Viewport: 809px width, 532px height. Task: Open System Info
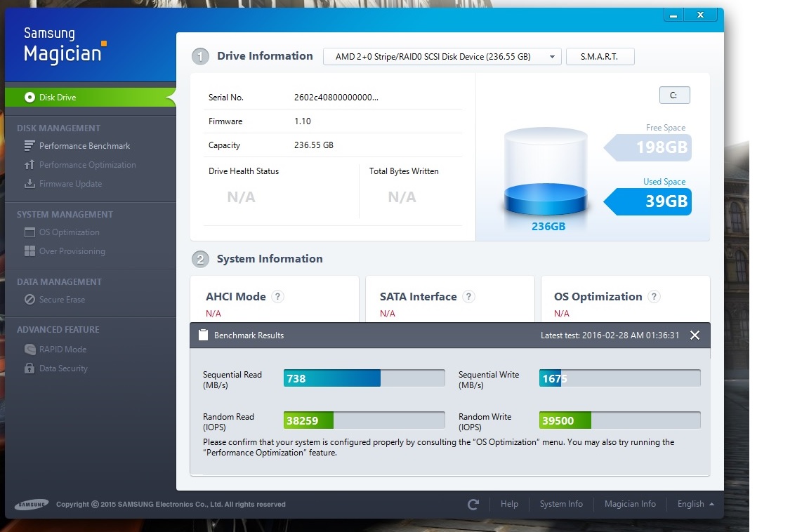pyautogui.click(x=561, y=504)
